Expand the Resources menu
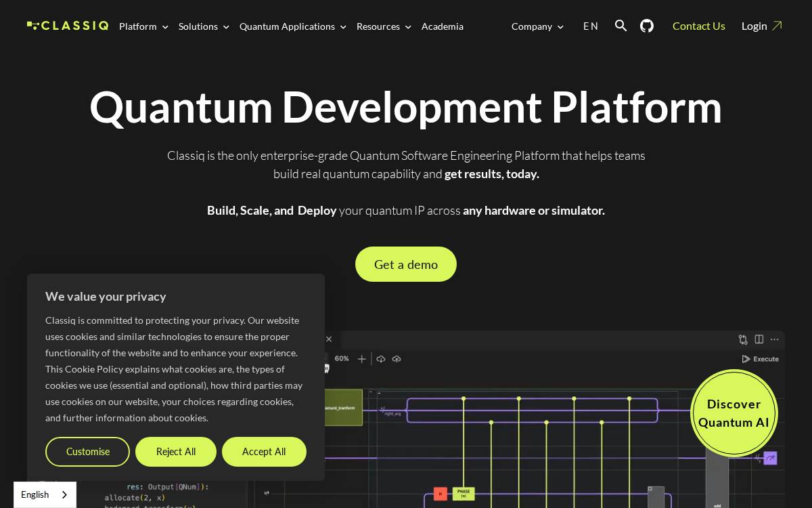Screen dimensions: 812x508 point(384,26)
